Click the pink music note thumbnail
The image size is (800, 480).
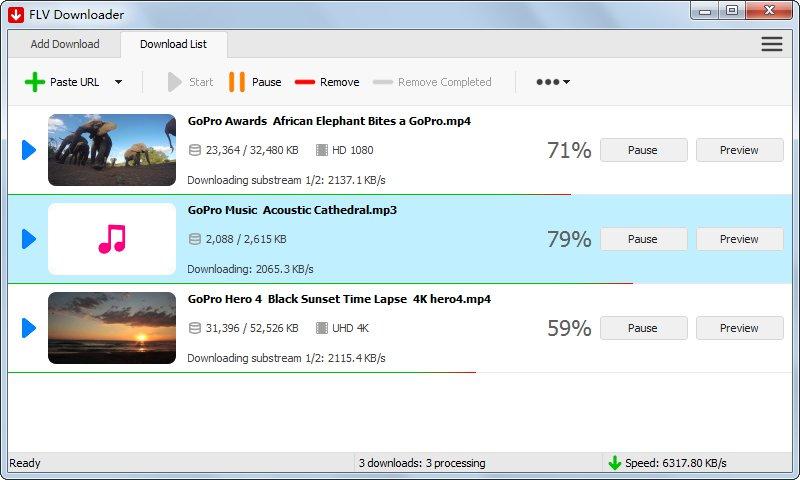tap(112, 239)
